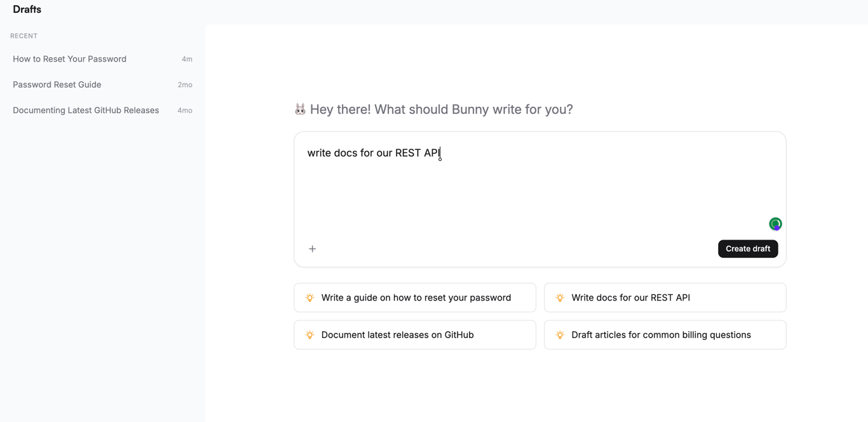
Task: Click the "4mo" timestamp in recent list
Action: tap(185, 111)
